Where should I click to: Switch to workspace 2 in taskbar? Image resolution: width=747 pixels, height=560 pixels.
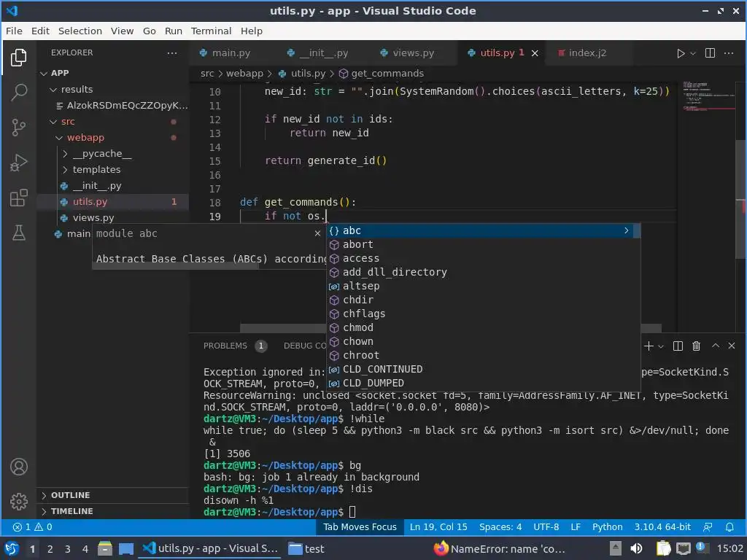pos(50,549)
